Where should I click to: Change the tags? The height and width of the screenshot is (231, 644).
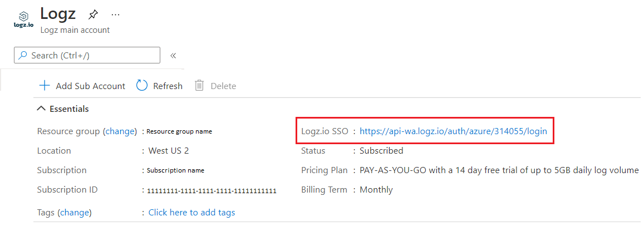point(75,213)
